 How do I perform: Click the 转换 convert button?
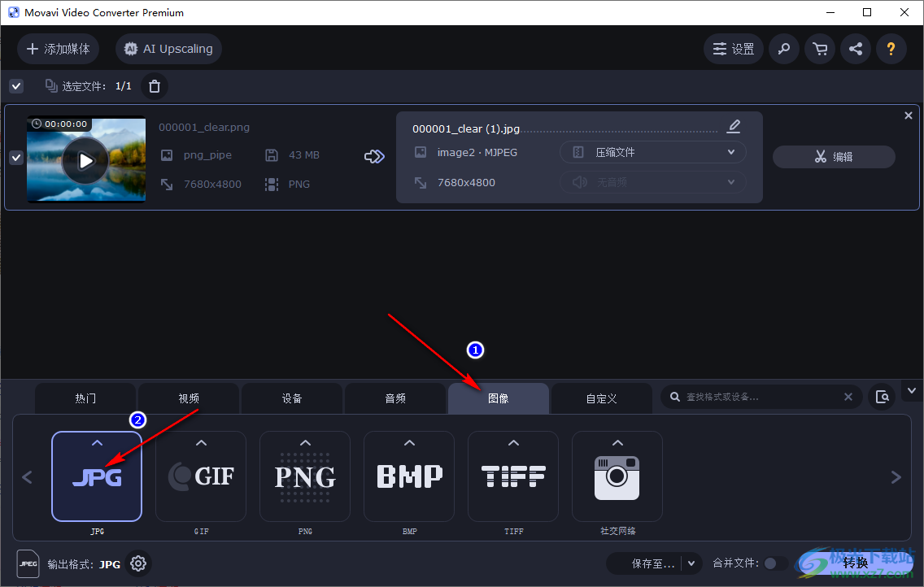(x=855, y=563)
